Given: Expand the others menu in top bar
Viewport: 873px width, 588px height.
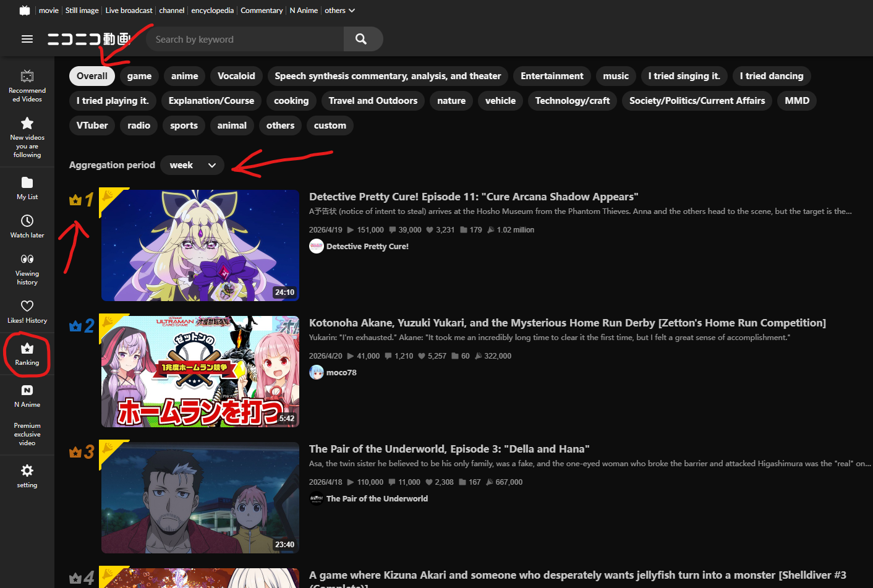Looking at the screenshot, I should 340,11.
